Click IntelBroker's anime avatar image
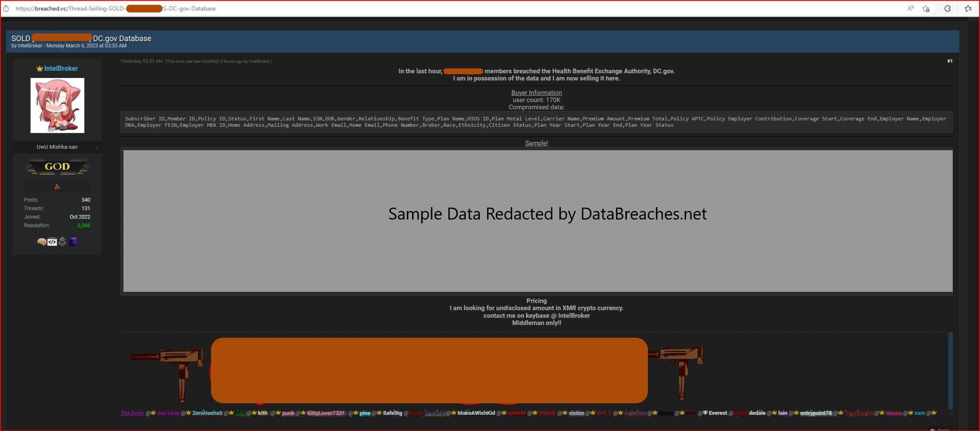The height and width of the screenshot is (431, 980). 57,106
